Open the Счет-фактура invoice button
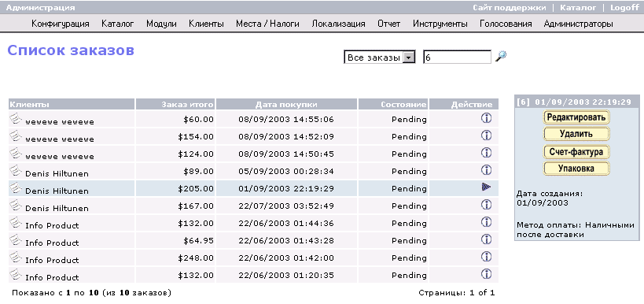The image size is (644, 304). tap(576, 152)
